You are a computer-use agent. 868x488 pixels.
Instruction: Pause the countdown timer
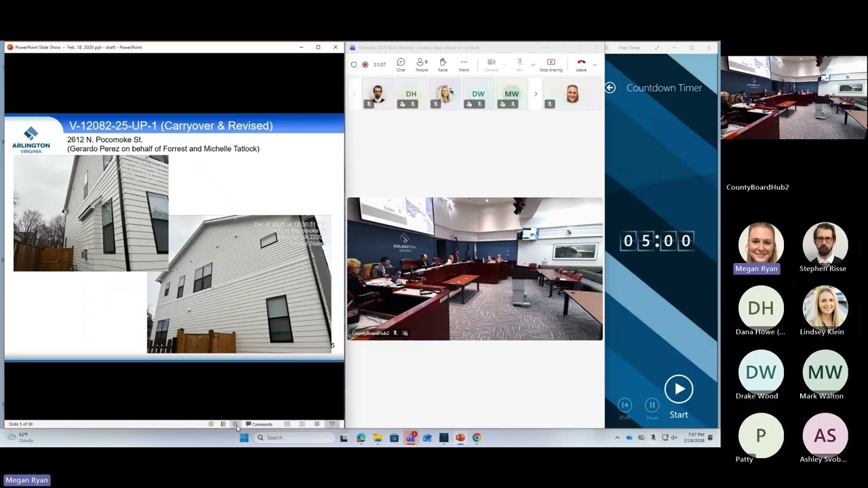click(x=652, y=405)
